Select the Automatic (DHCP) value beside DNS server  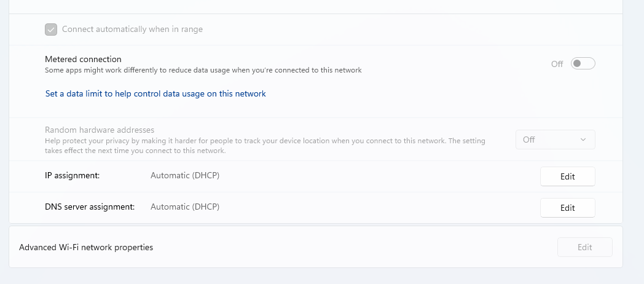[185, 207]
